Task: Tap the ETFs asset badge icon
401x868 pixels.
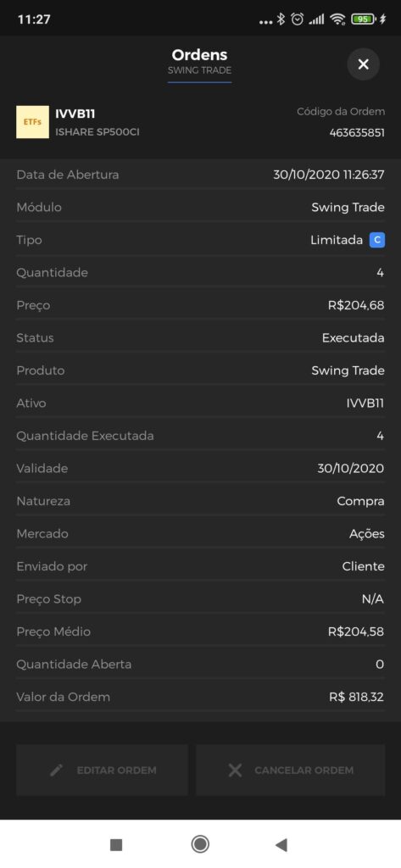Action: click(32, 122)
